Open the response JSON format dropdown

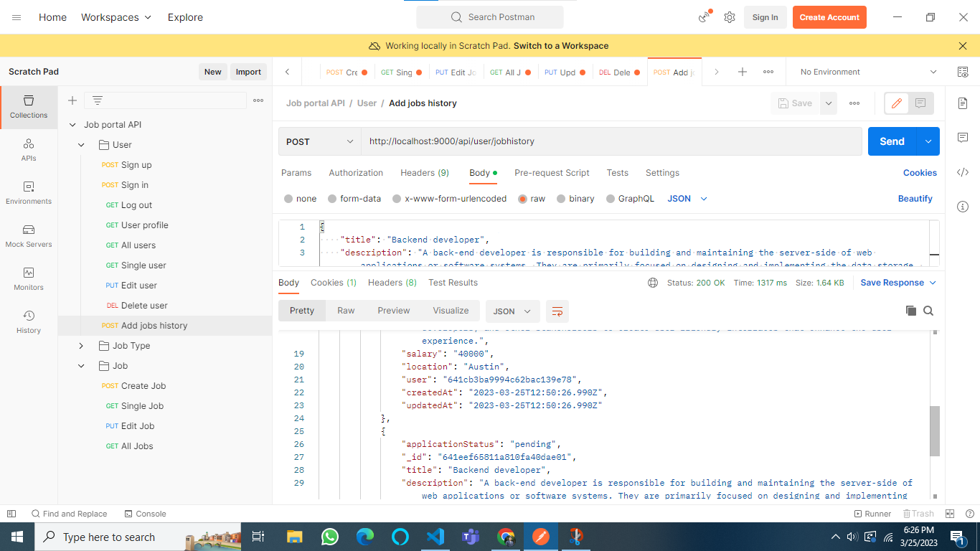click(x=512, y=311)
